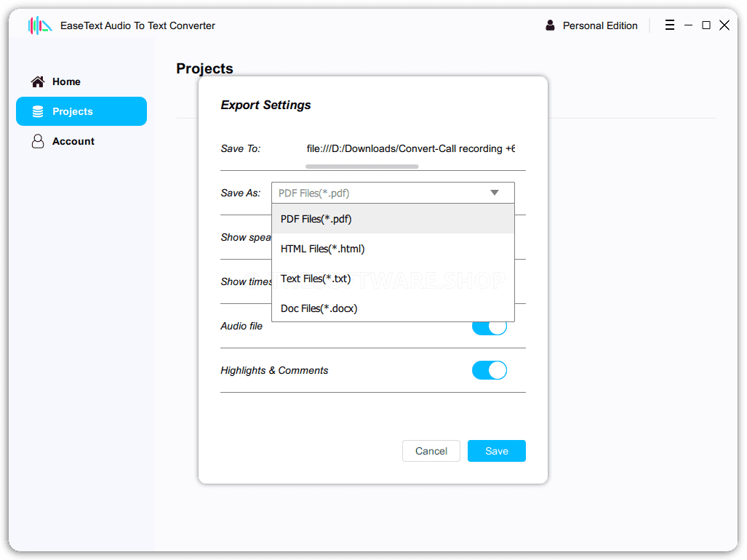
Task: Click the EaseText Audio To Text Converter title
Action: tap(137, 25)
